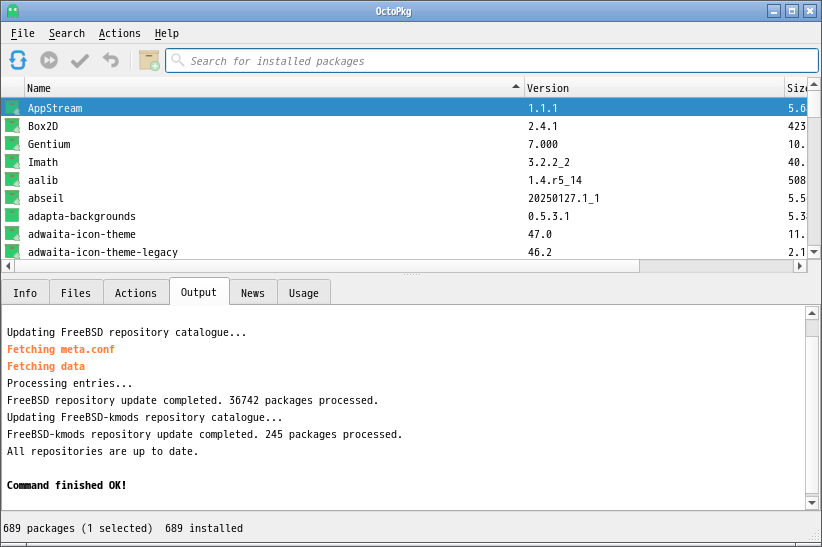Click the apply checkmark toolbar icon
822x547 pixels.
click(x=80, y=61)
